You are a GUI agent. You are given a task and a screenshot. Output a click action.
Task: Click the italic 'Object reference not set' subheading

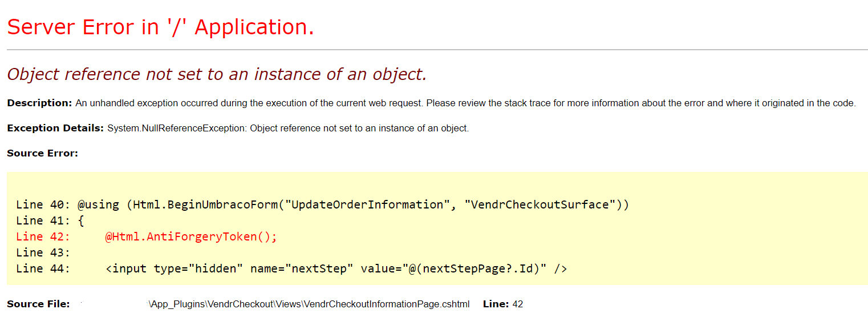[217, 74]
